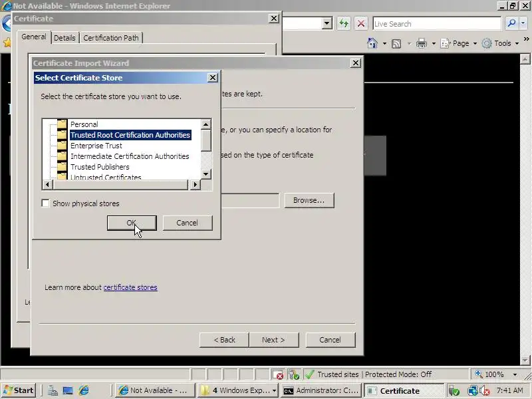This screenshot has width=532, height=399.
Task: Open the search provider dropdown arrow
Action: [523, 23]
